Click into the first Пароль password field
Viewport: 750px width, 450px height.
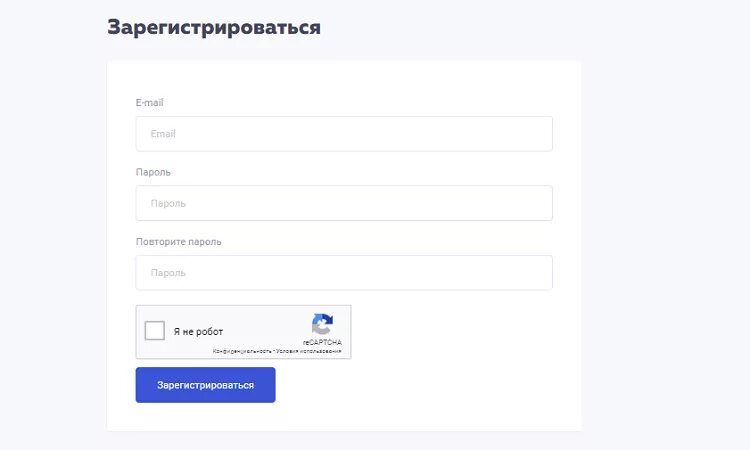344,203
